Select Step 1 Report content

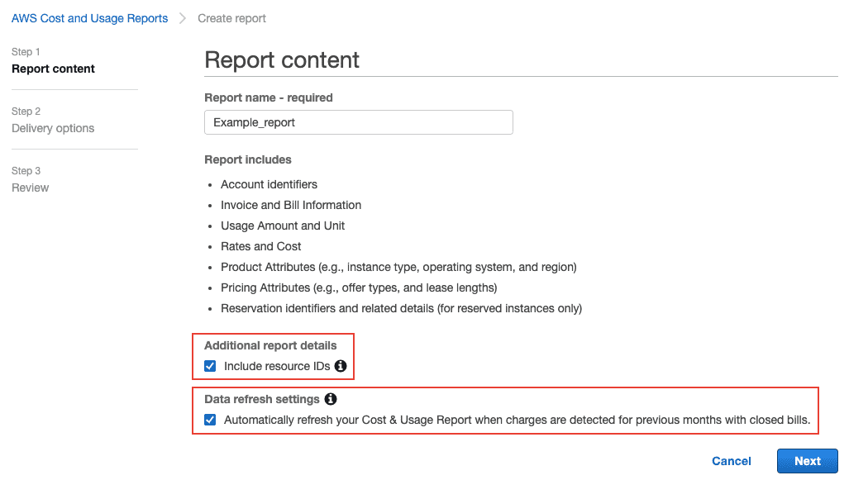53,69
